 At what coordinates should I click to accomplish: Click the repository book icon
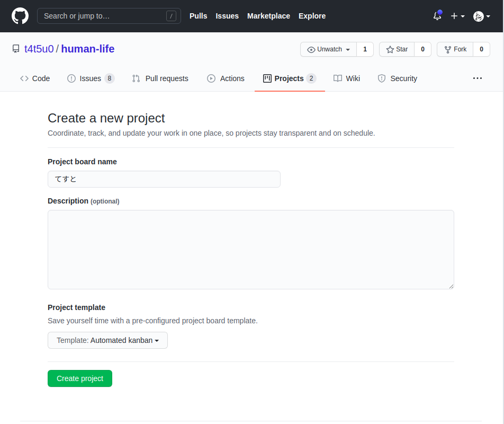point(16,49)
